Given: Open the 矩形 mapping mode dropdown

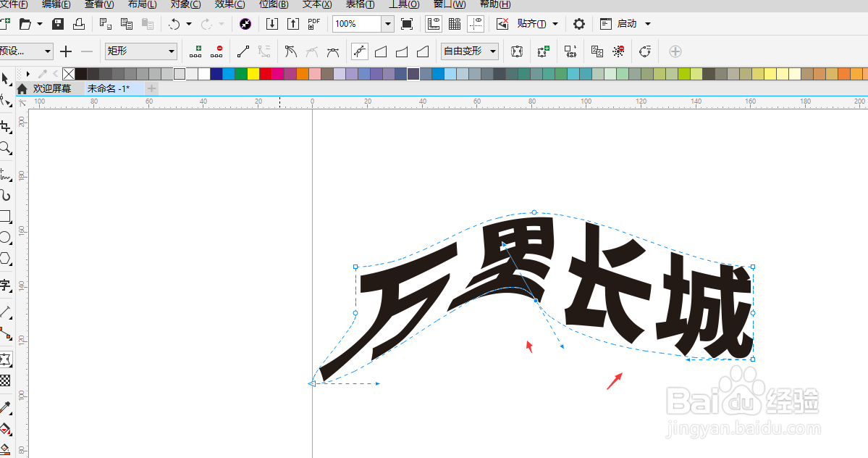Looking at the screenshot, I should 171,51.
